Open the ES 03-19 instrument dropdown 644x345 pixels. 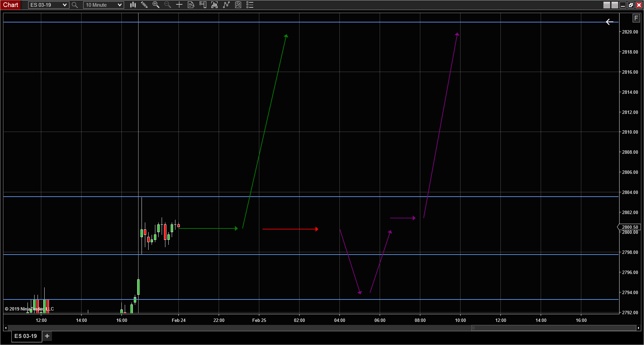[49, 5]
